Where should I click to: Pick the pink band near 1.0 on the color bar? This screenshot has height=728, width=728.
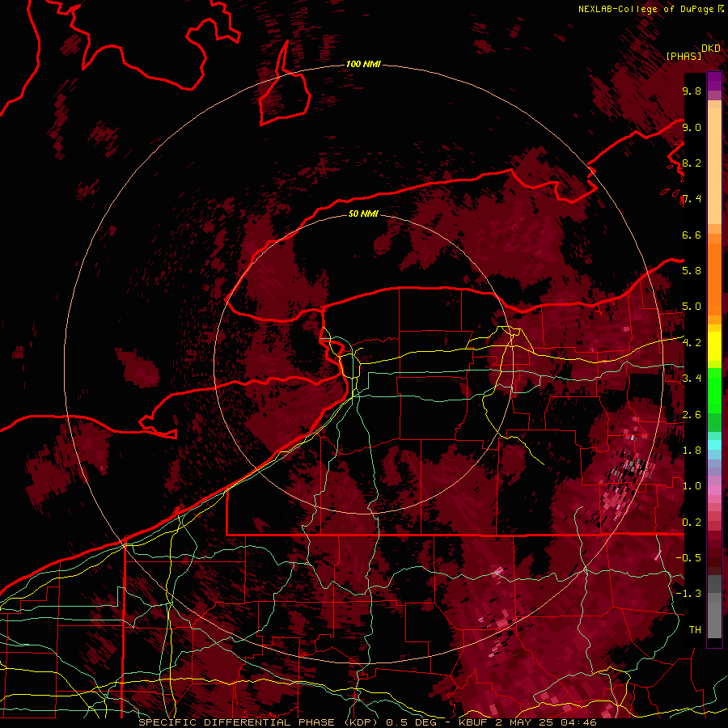(714, 490)
